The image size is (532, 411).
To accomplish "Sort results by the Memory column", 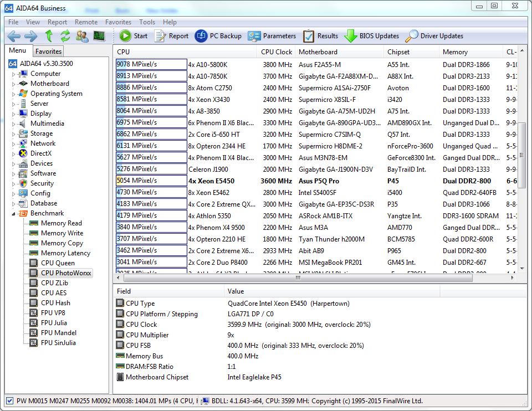I will 471,52.
